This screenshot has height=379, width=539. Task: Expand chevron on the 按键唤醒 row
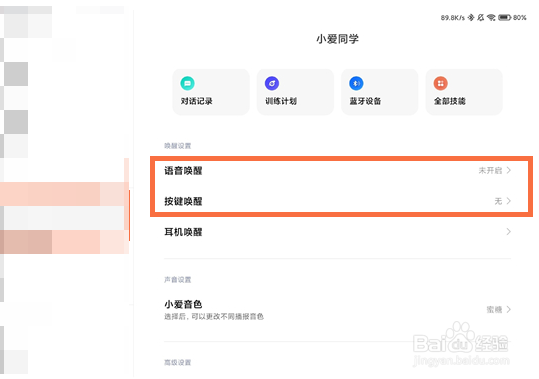[509, 201]
